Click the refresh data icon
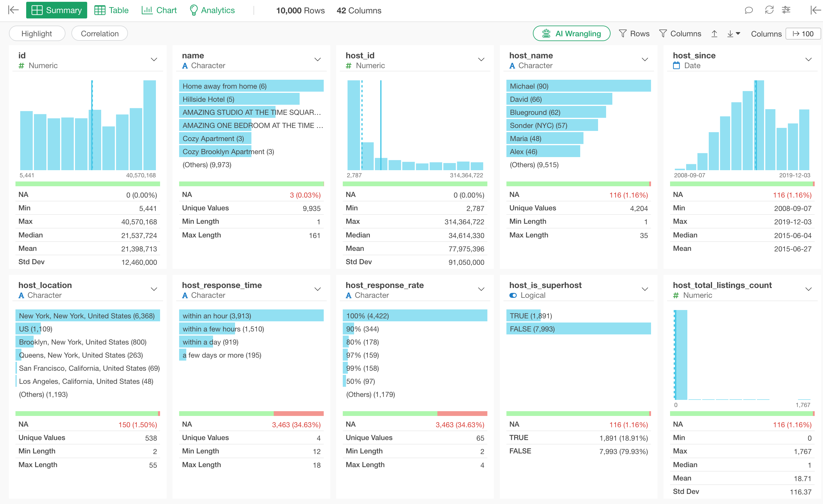The width and height of the screenshot is (823, 504). click(x=769, y=10)
